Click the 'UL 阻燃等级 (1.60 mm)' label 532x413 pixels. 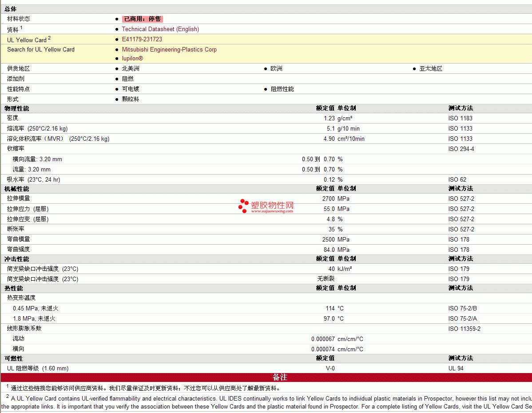click(x=38, y=369)
